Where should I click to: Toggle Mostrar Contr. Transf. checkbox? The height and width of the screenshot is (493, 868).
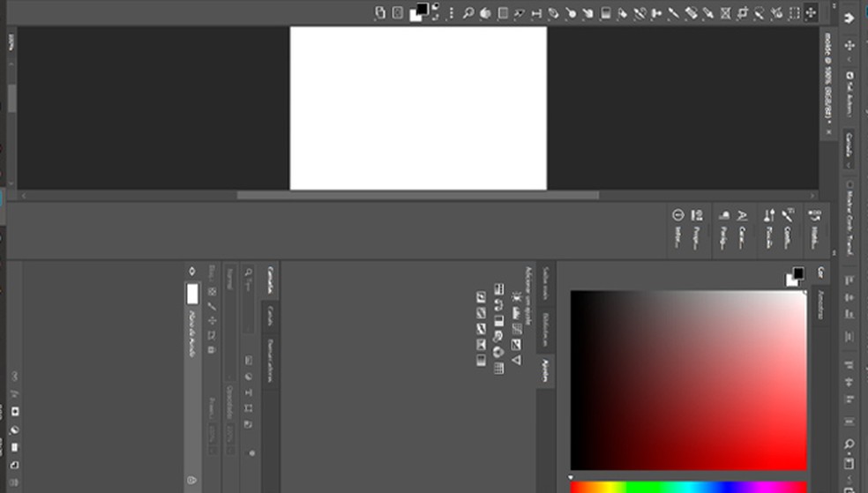849,184
